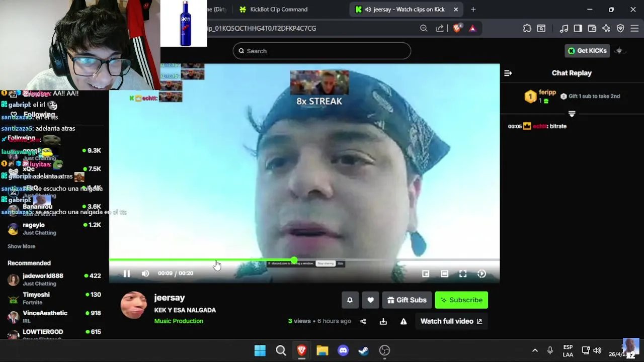This screenshot has height=362, width=644.
Task: Open Windows taskbar search
Action: (281, 350)
